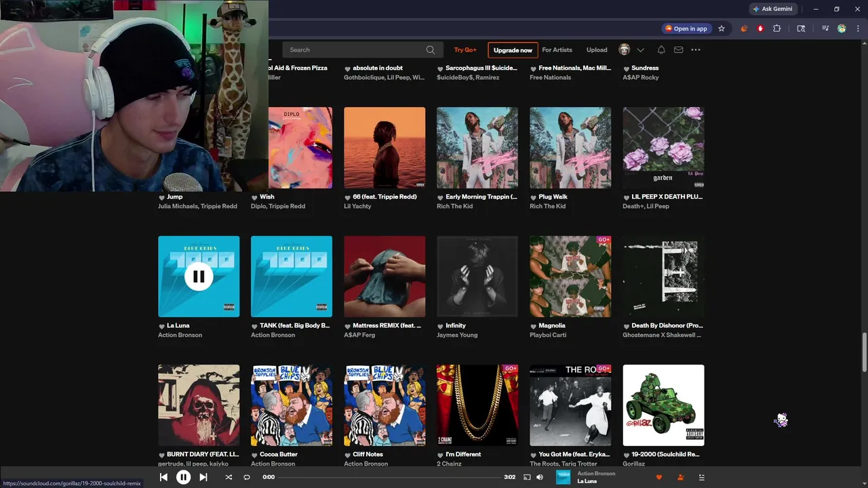Click the Upgrade now button

(x=513, y=50)
